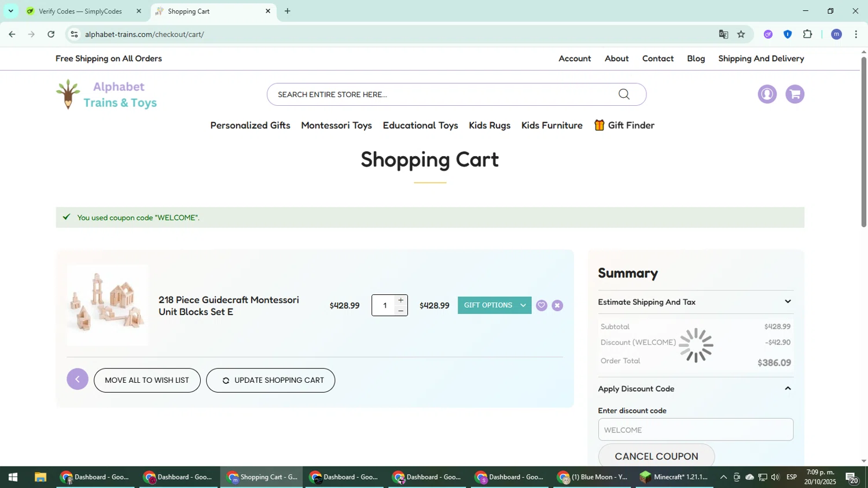Add Unit Blocks Set to wishlist heart
This screenshot has height=488, width=868.
(x=542, y=305)
